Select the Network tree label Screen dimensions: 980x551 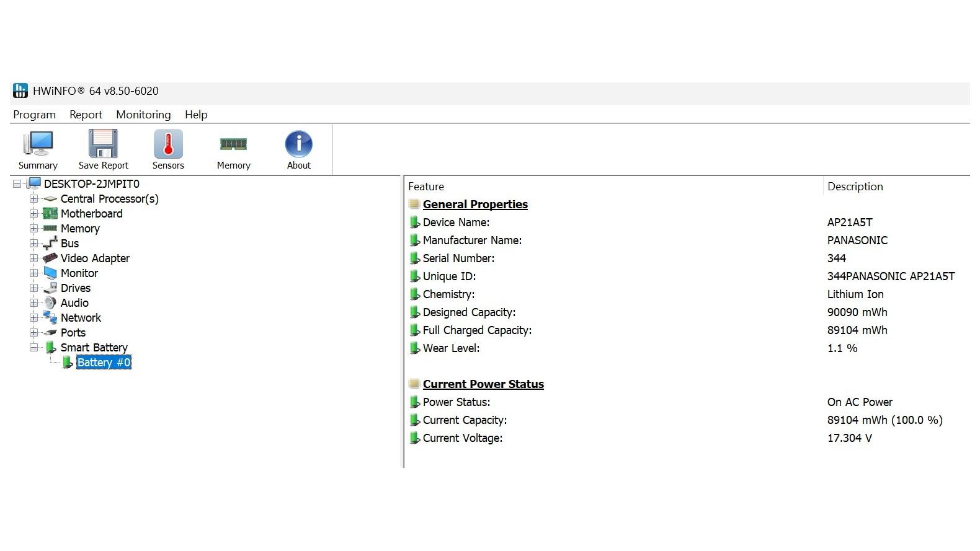(81, 318)
